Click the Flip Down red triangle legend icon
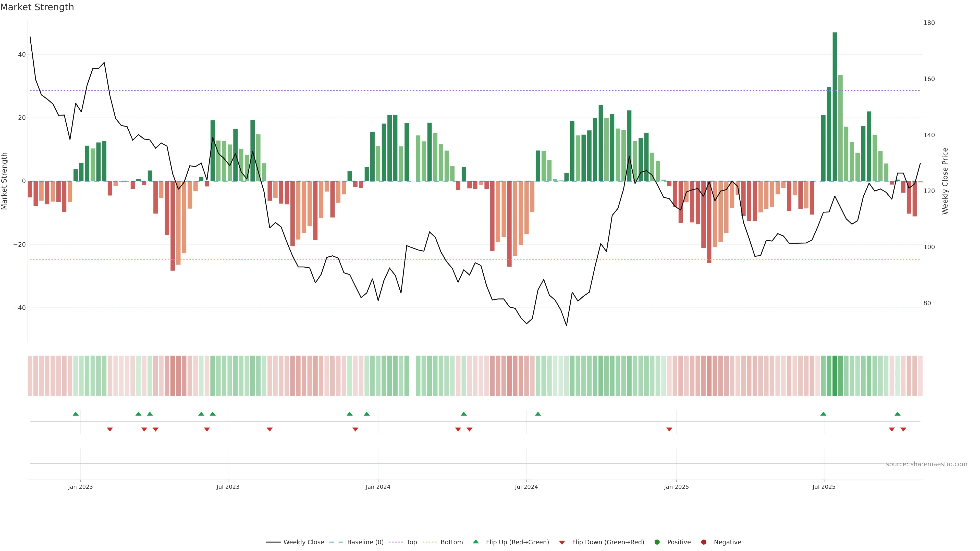Screen dimensions: 980x551 coord(562,542)
